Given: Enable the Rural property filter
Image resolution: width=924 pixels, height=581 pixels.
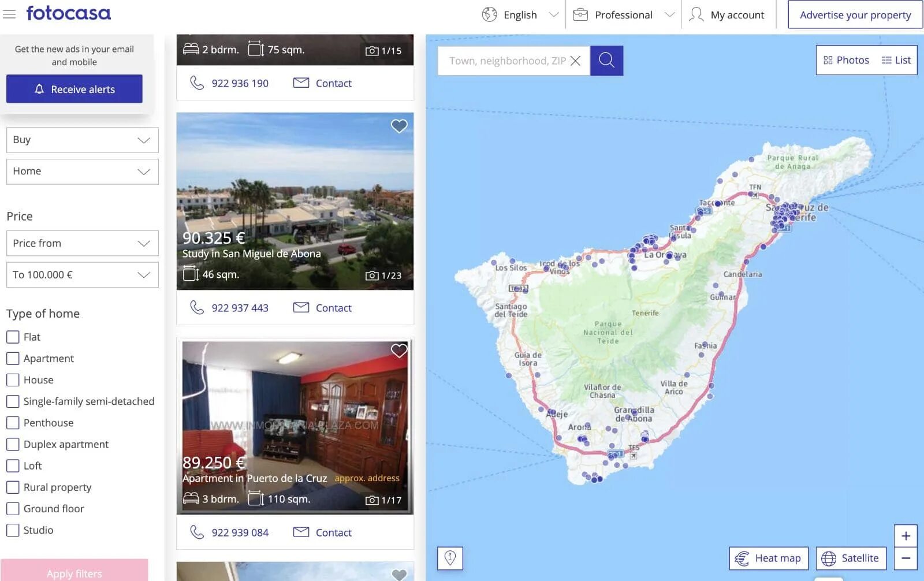Looking at the screenshot, I should 13,487.
